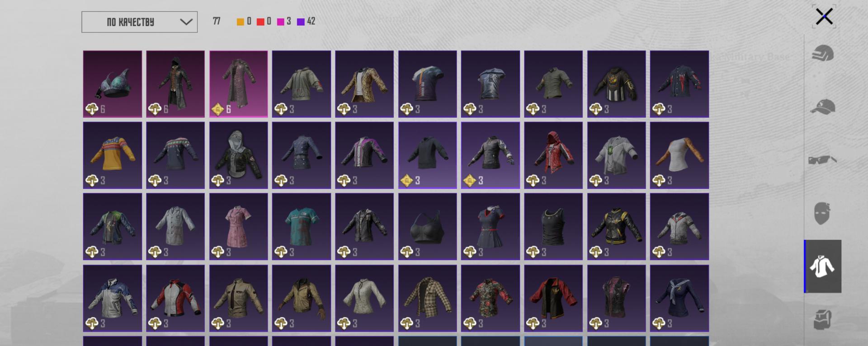Select the red hooded jacket item
This screenshot has height=346, width=868.
coord(553,155)
